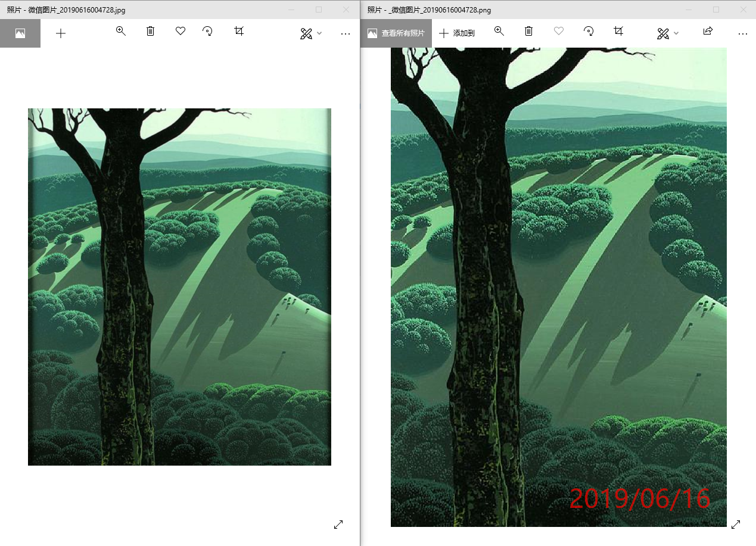Click the date-stamped painting in the right png window
This screenshot has width=756, height=546.
tap(559, 287)
